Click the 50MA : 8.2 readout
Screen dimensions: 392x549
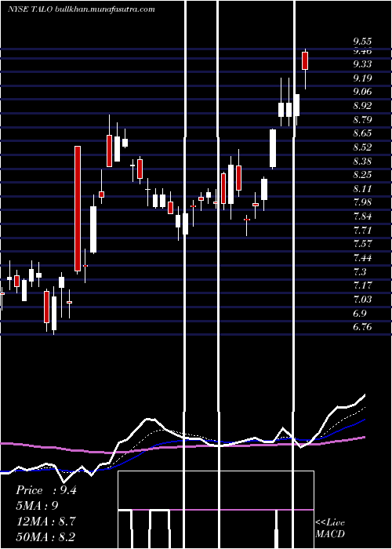tap(45, 537)
